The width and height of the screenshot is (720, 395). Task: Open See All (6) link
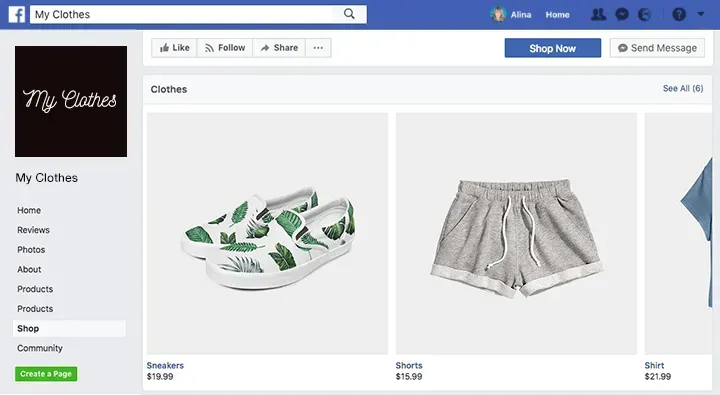pos(683,89)
